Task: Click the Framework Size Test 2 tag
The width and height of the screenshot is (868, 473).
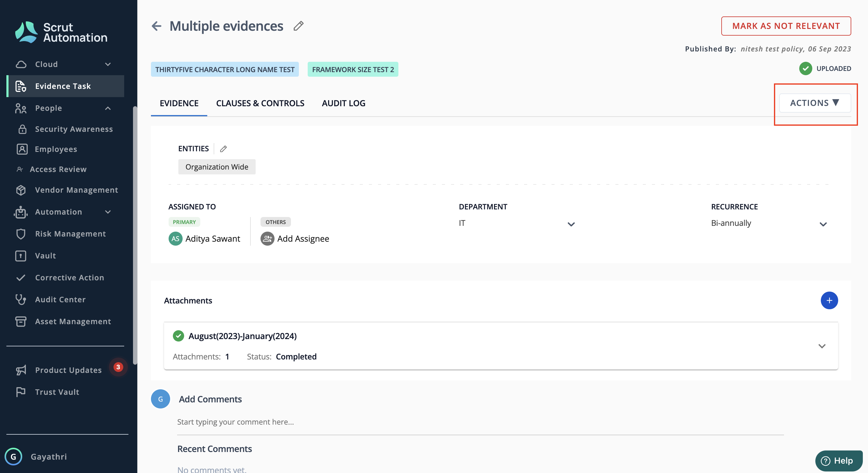Action: [x=353, y=69]
